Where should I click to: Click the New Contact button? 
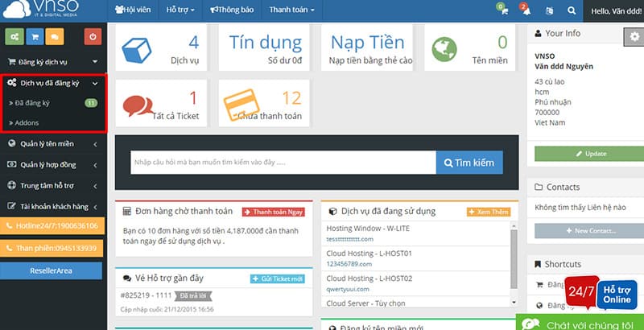590,231
